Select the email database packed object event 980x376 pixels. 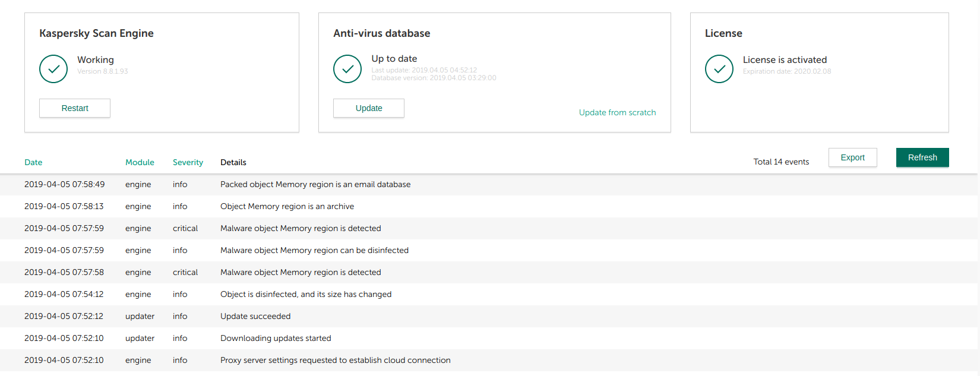(x=315, y=185)
